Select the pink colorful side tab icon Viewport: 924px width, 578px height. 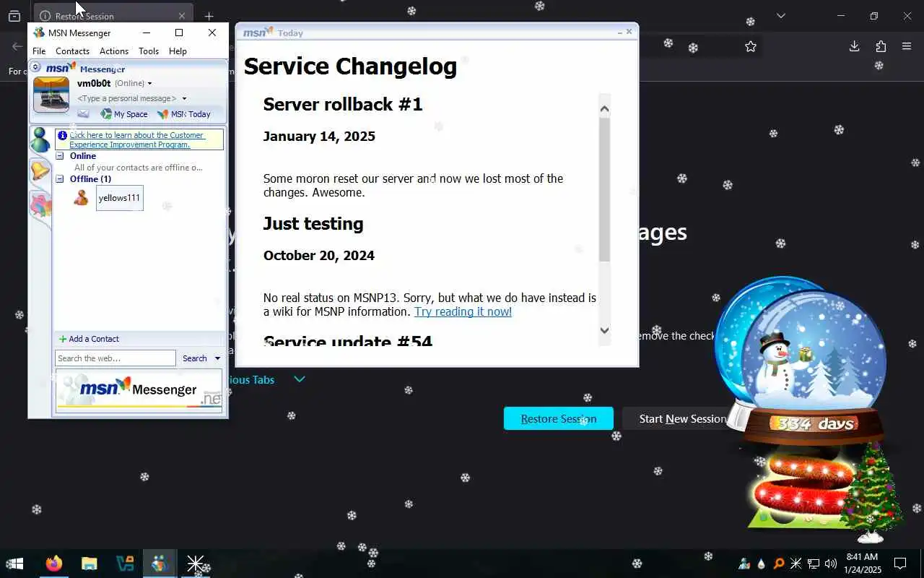click(x=40, y=204)
